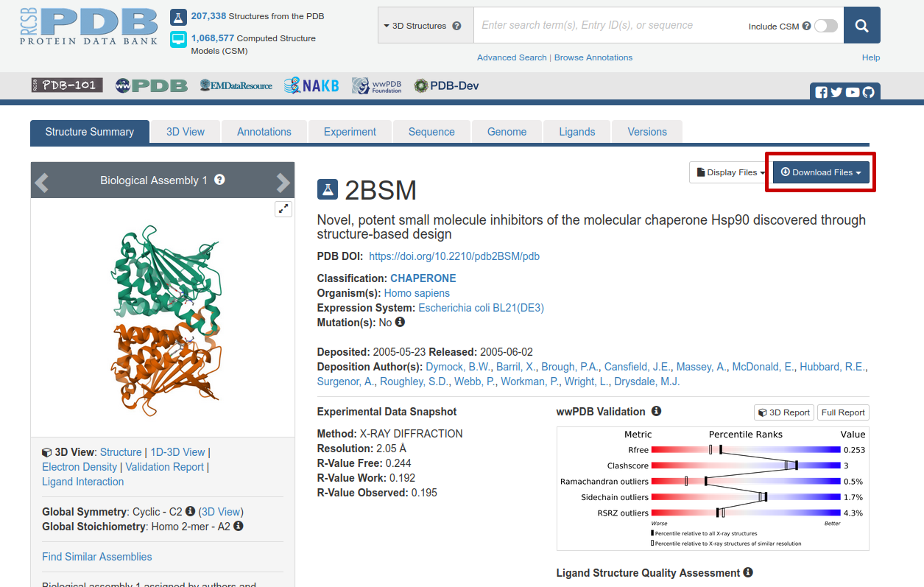
Task: Open the Facebook social icon
Action: pyautogui.click(x=822, y=93)
